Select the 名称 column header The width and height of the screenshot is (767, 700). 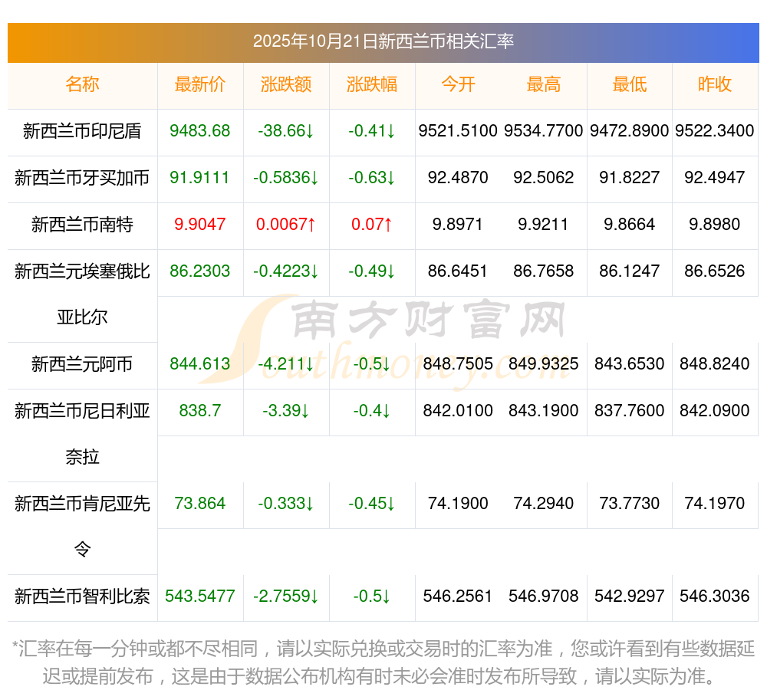coord(82,84)
